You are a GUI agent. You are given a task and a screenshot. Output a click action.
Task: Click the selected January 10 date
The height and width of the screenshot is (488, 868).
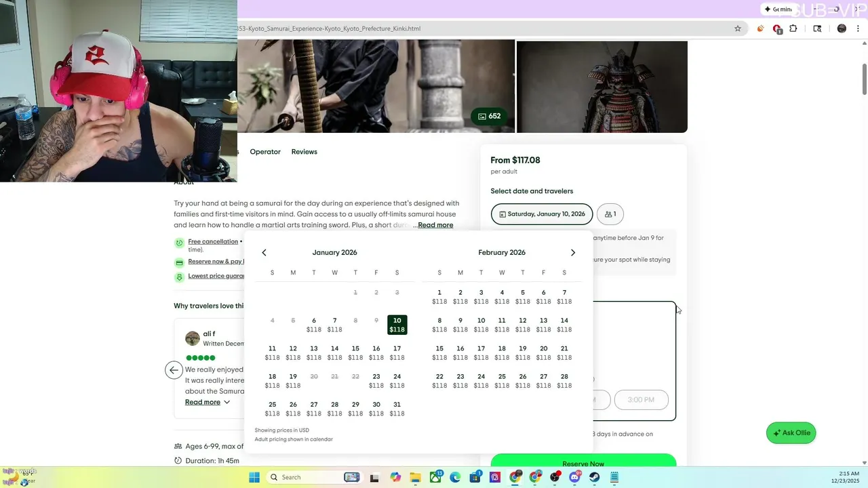click(397, 325)
